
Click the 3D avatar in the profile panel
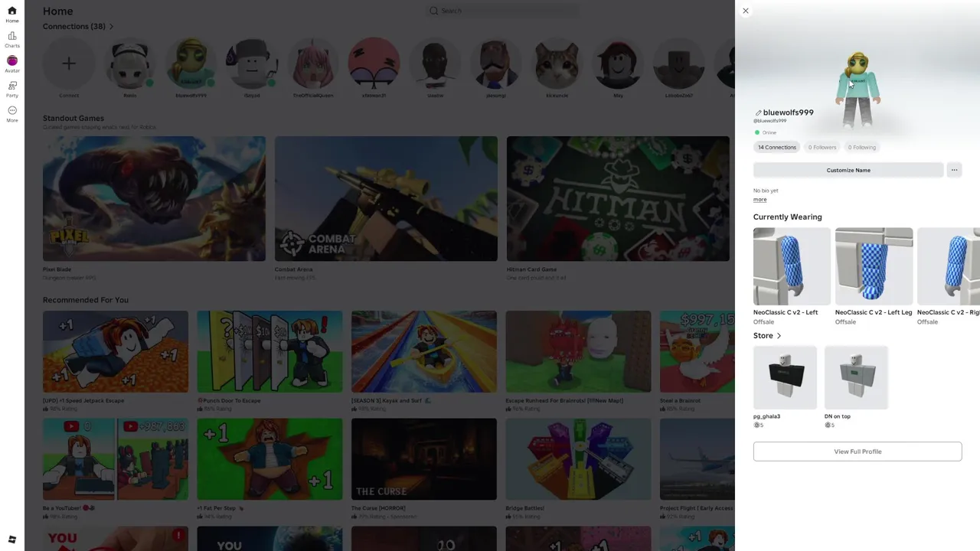pyautogui.click(x=857, y=90)
